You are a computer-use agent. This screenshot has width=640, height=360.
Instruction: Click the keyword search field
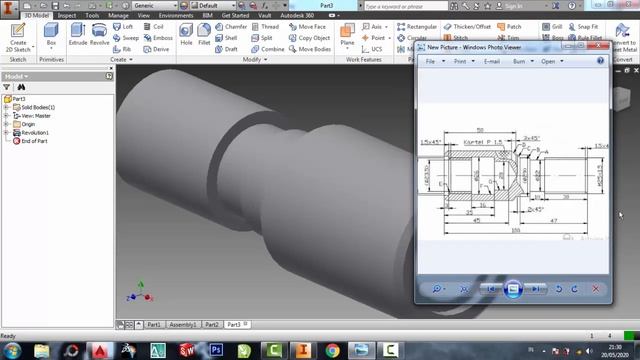406,6
